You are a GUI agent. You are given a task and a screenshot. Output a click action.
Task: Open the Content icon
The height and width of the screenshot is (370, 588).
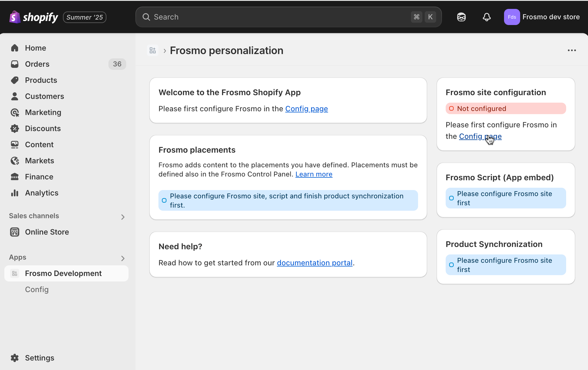(15, 144)
